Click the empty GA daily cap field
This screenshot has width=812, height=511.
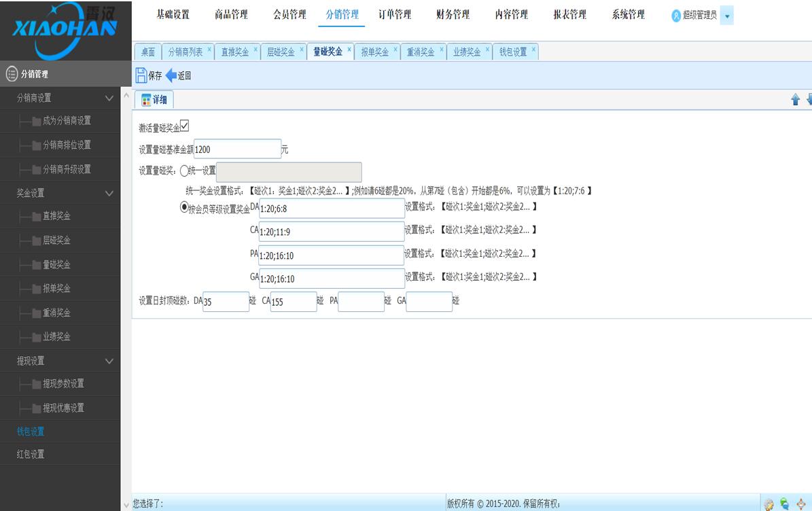pyautogui.click(x=429, y=301)
